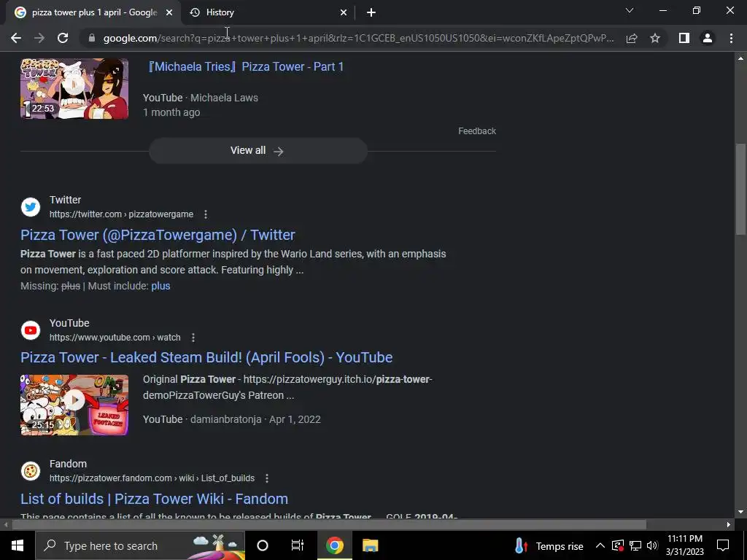The height and width of the screenshot is (560, 747).
Task: Click the YouTube favicon of the result
Action: pyautogui.click(x=31, y=330)
